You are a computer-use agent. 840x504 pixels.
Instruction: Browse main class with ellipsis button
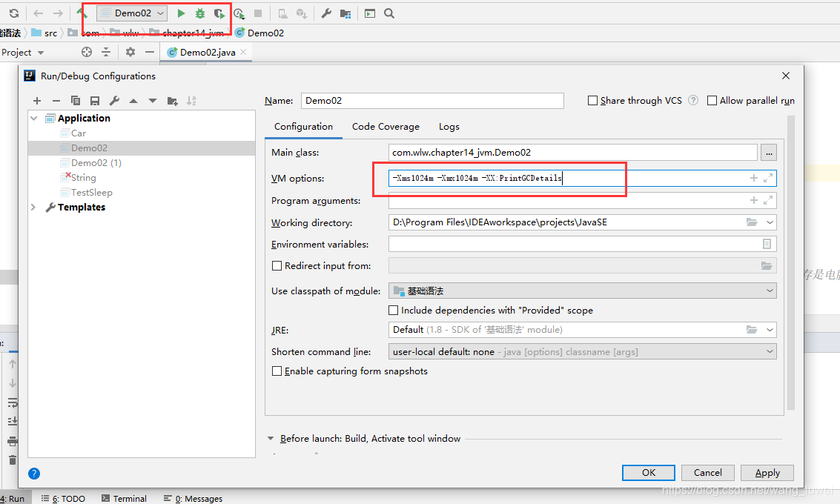pos(769,153)
